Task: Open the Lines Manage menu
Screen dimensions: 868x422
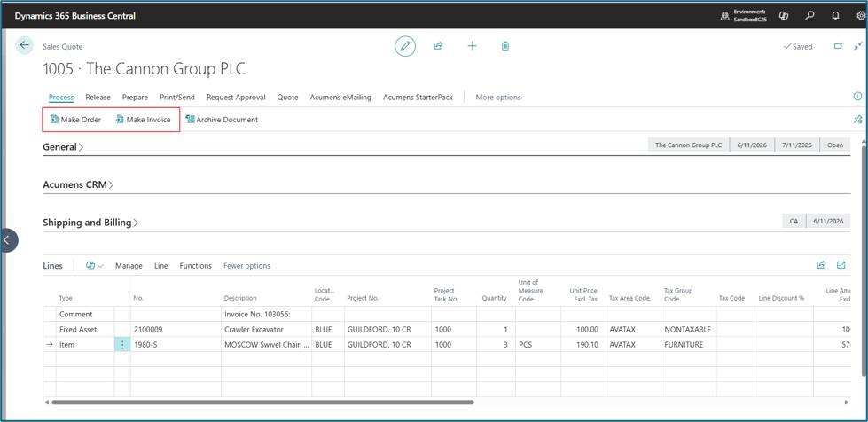Action: tap(129, 266)
